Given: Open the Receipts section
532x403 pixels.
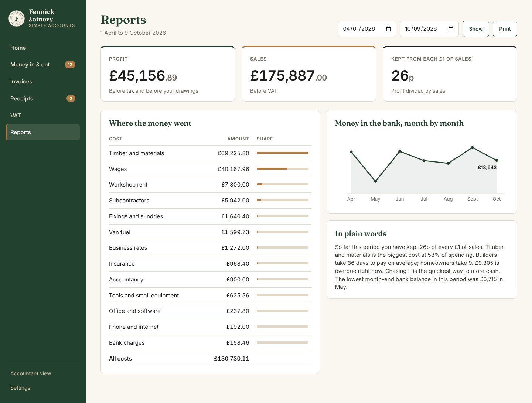Looking at the screenshot, I should pyautogui.click(x=43, y=99).
